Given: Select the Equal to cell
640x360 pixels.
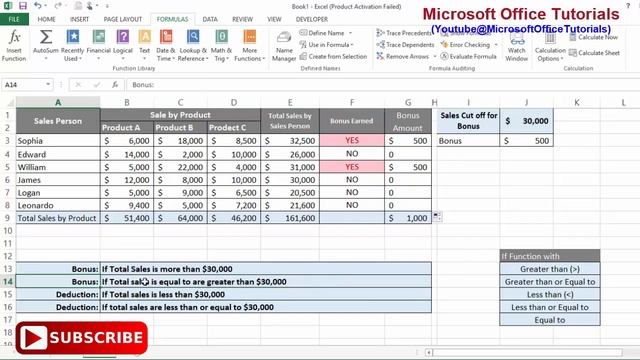Looking at the screenshot, I should click(550, 320).
